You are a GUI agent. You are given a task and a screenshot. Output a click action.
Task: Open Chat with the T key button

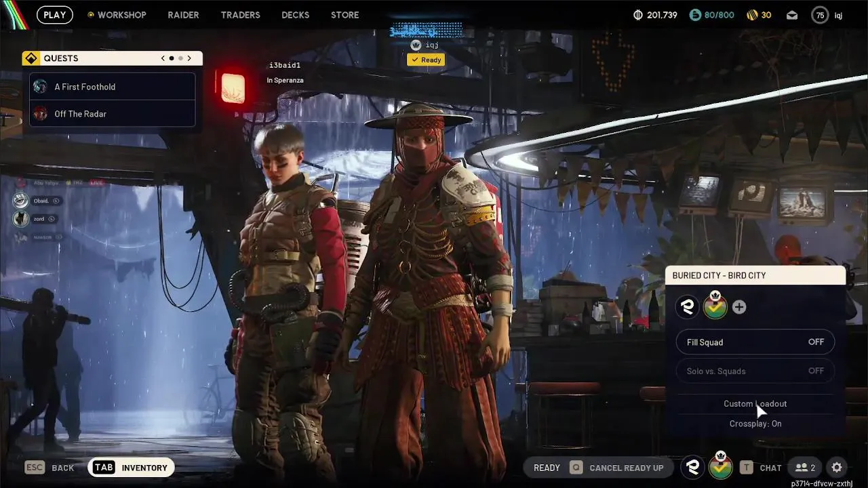[760, 468]
